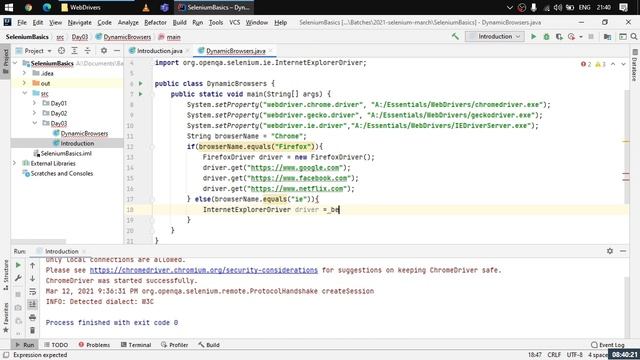Click the Select Opened File target icon
This screenshot has height=360, width=640.
coord(61,51)
